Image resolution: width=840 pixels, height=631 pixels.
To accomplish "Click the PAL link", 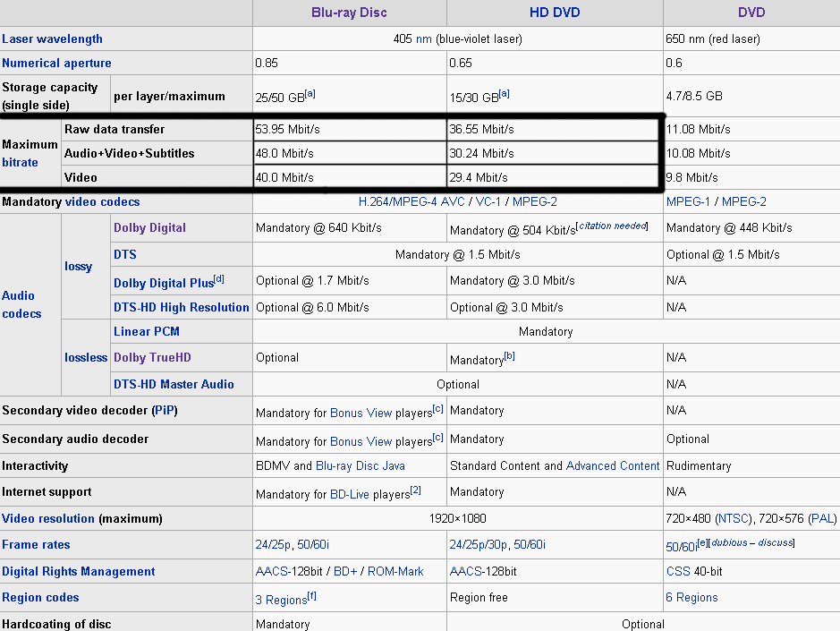I will tap(822, 518).
